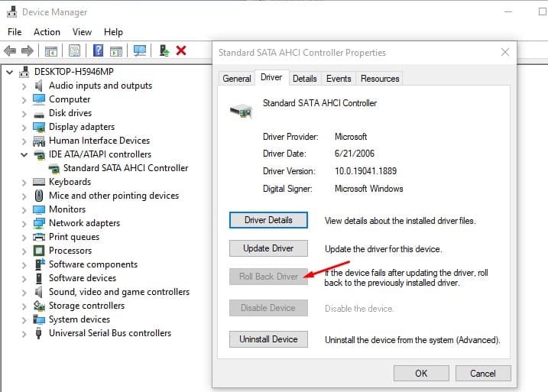
Task: Scan for hardware changes monitor icon
Action: tap(140, 51)
